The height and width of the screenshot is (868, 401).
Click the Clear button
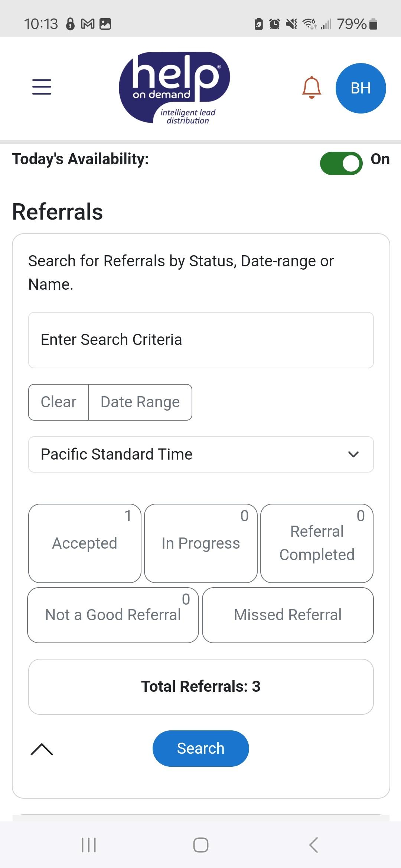58,402
